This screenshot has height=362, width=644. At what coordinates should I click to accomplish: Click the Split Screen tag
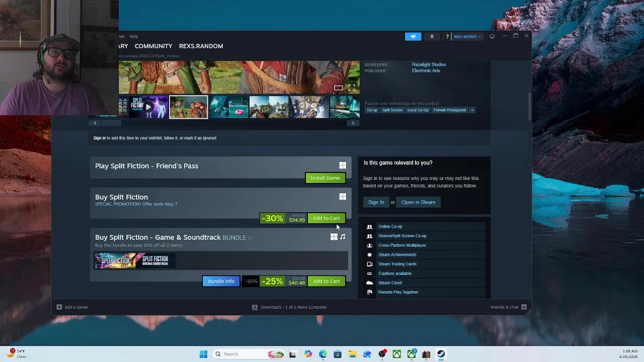pyautogui.click(x=392, y=110)
